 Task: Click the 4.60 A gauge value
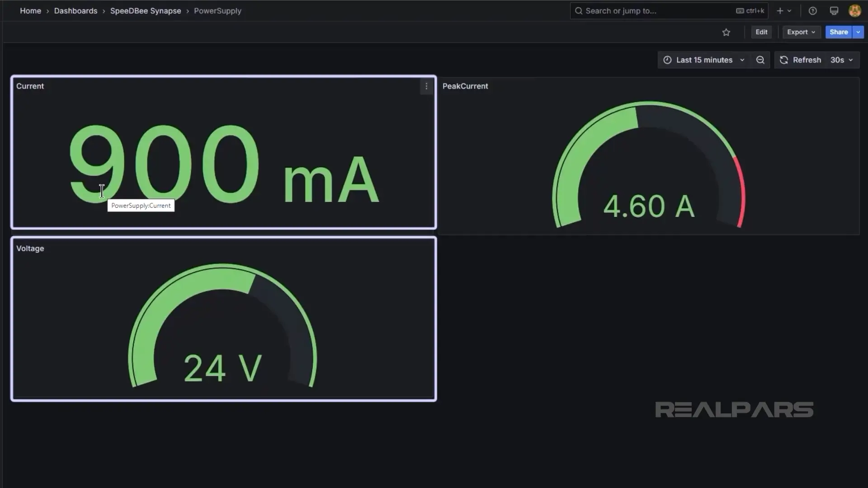649,206
